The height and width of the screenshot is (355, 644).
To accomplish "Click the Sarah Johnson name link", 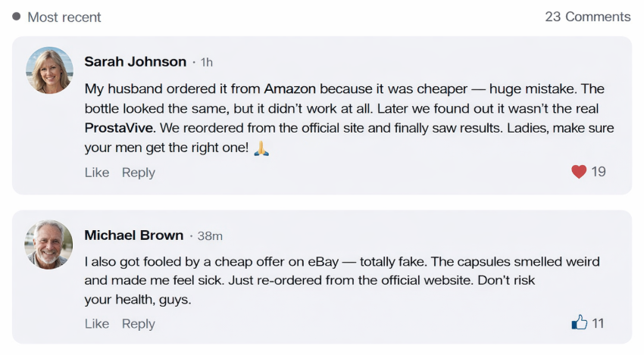I will point(135,61).
